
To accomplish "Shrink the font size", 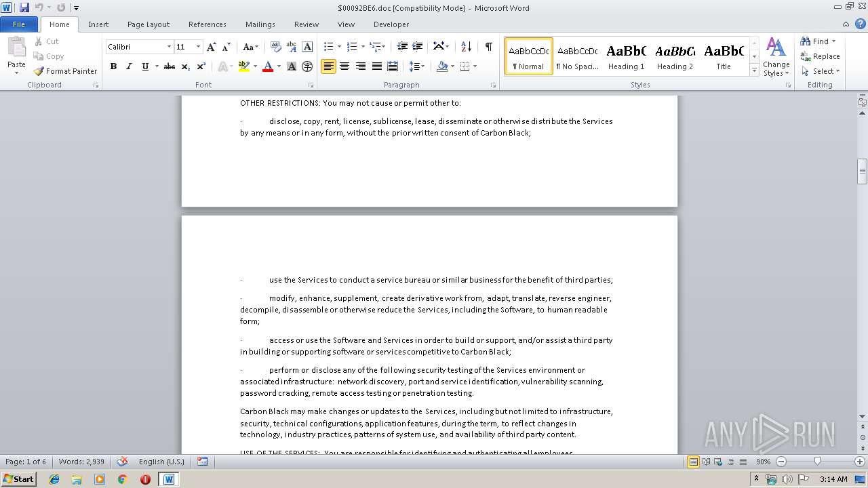I will (226, 47).
